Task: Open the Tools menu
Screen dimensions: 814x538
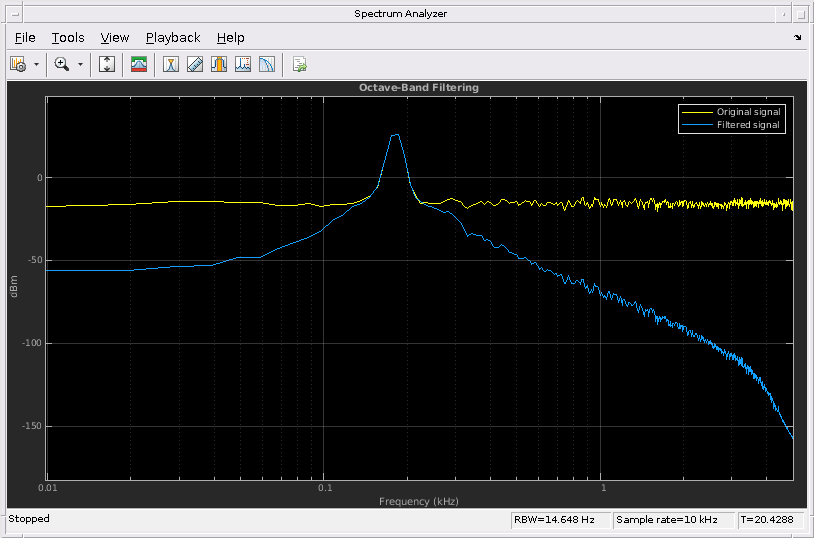Action: [x=68, y=37]
